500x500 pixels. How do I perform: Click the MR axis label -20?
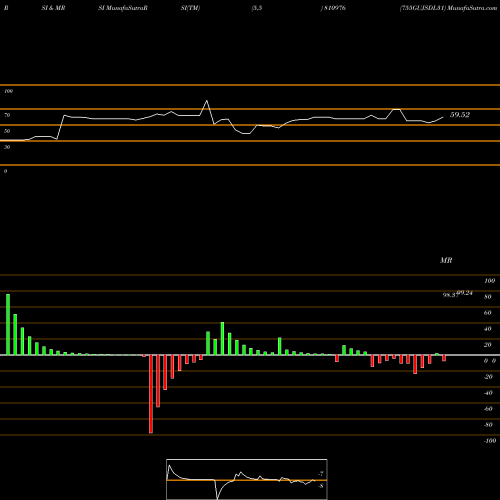(x=488, y=377)
